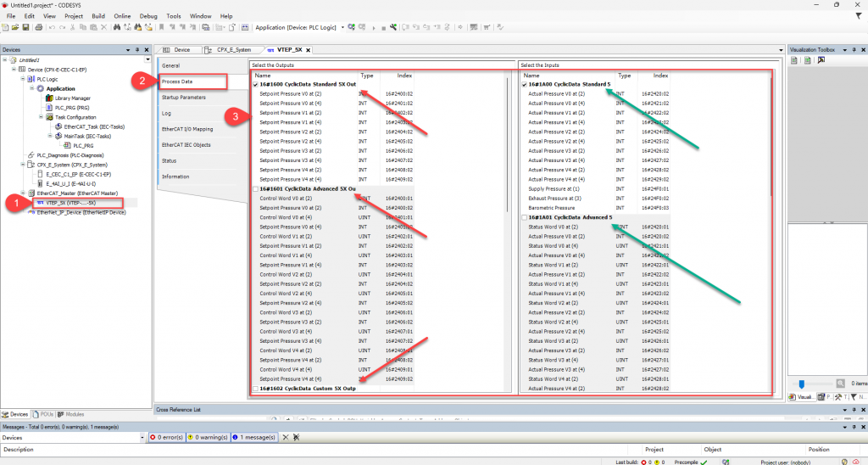Image resolution: width=868 pixels, height=465 pixels.
Task: Click the bookmark toggle toolbar icon
Action: (x=162, y=27)
